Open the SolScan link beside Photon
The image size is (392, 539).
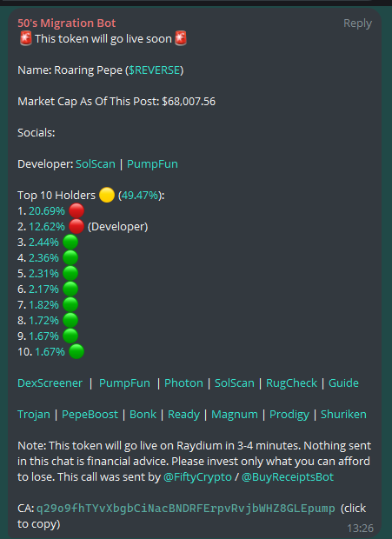coord(235,383)
